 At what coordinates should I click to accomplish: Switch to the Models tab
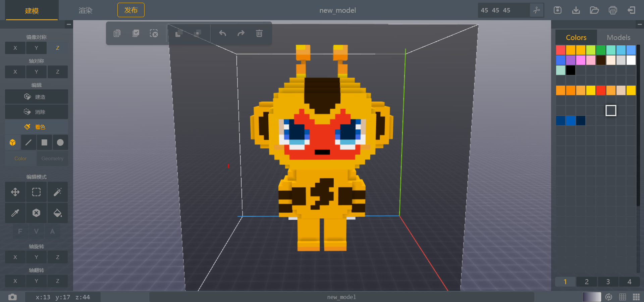coord(619,37)
